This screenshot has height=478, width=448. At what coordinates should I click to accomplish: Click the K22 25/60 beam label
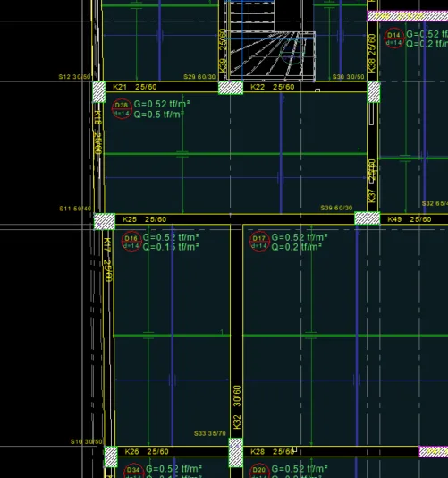[273, 87]
